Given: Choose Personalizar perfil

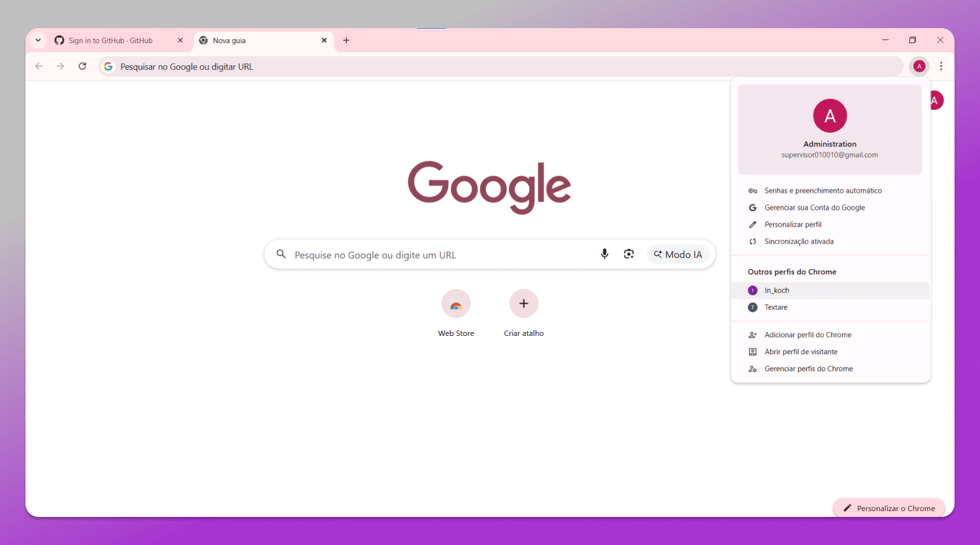Looking at the screenshot, I should pos(830,225).
